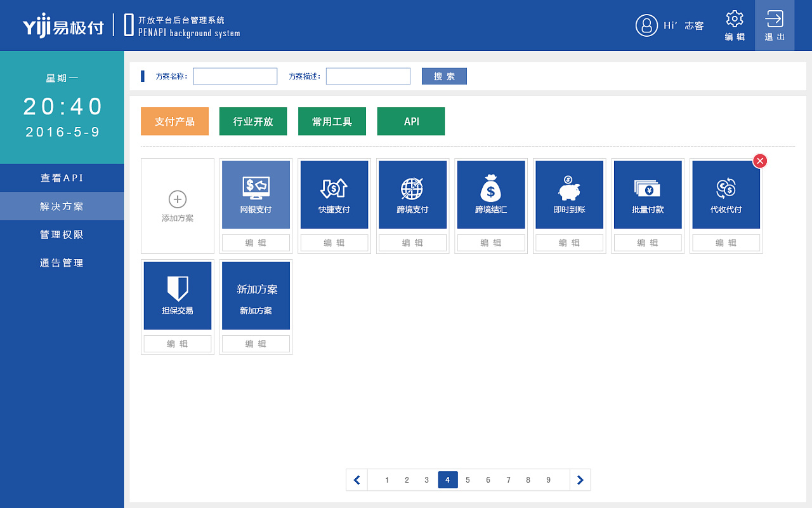Go to page 2
The height and width of the screenshot is (508, 812).
pyautogui.click(x=407, y=480)
